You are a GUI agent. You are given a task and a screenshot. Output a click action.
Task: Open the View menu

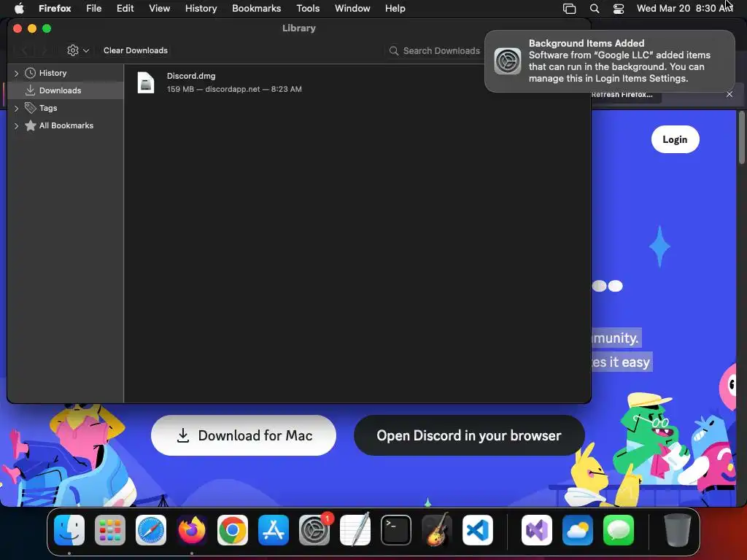coord(159,8)
